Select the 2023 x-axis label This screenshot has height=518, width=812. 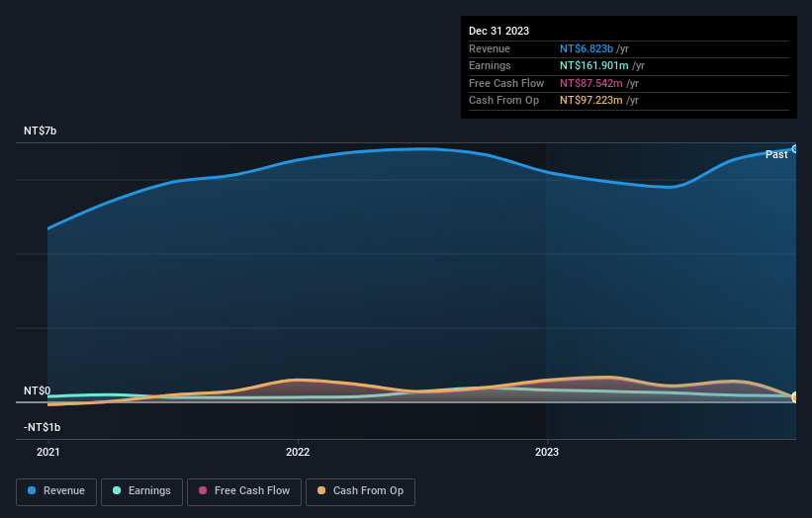(x=547, y=453)
